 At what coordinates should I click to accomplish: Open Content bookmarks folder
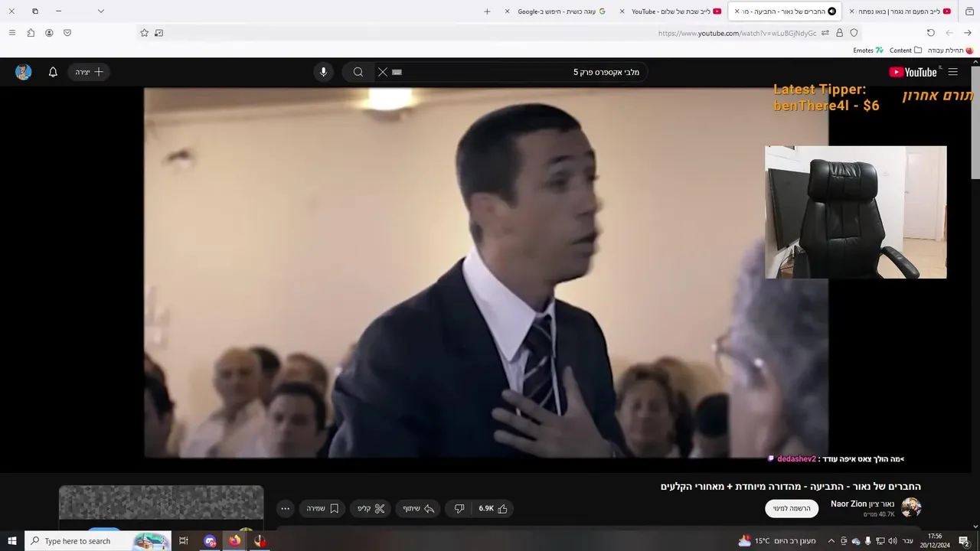tap(905, 51)
